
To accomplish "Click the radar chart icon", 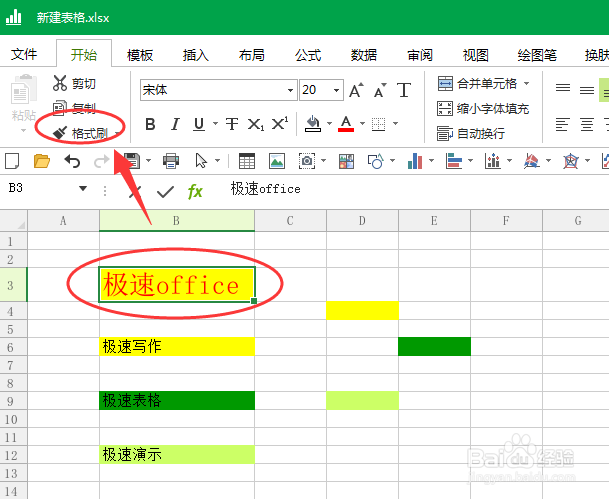I will (x=571, y=161).
